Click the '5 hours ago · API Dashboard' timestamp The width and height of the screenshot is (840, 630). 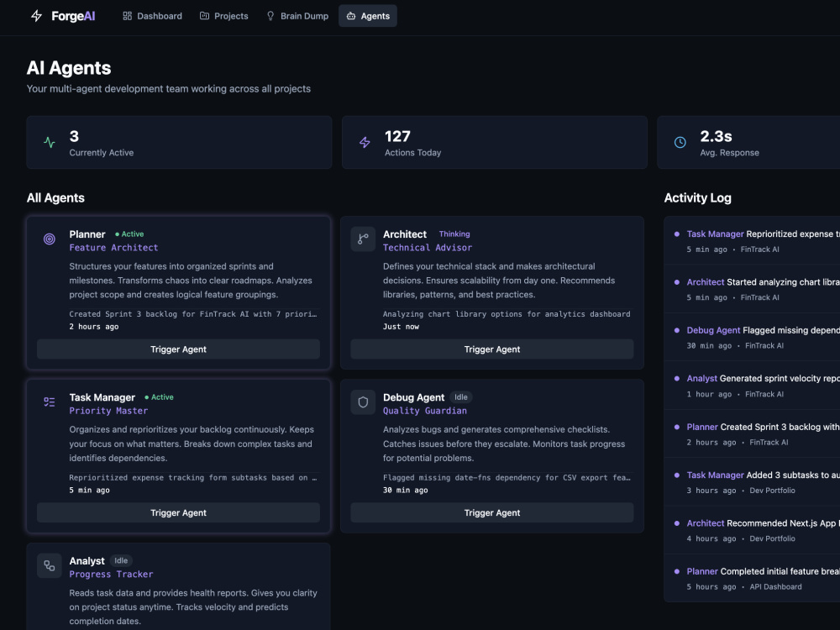(744, 586)
